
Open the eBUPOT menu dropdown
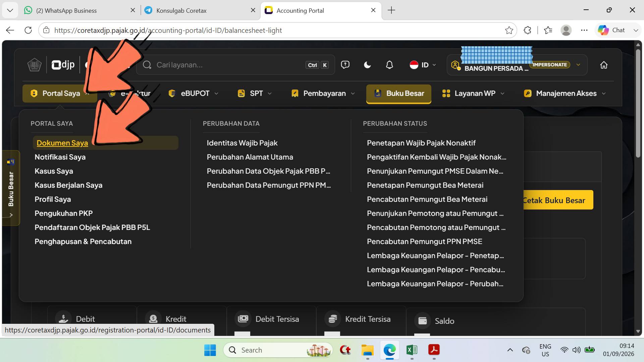click(x=194, y=93)
